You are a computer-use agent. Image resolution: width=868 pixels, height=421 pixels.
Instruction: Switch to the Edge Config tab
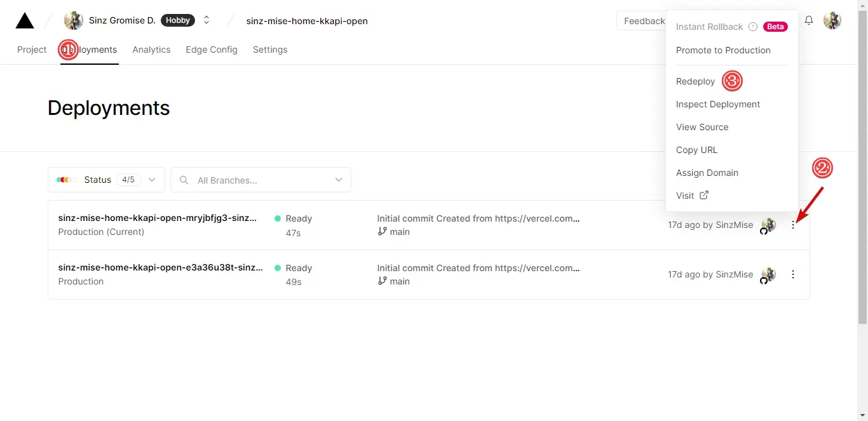pyautogui.click(x=212, y=50)
